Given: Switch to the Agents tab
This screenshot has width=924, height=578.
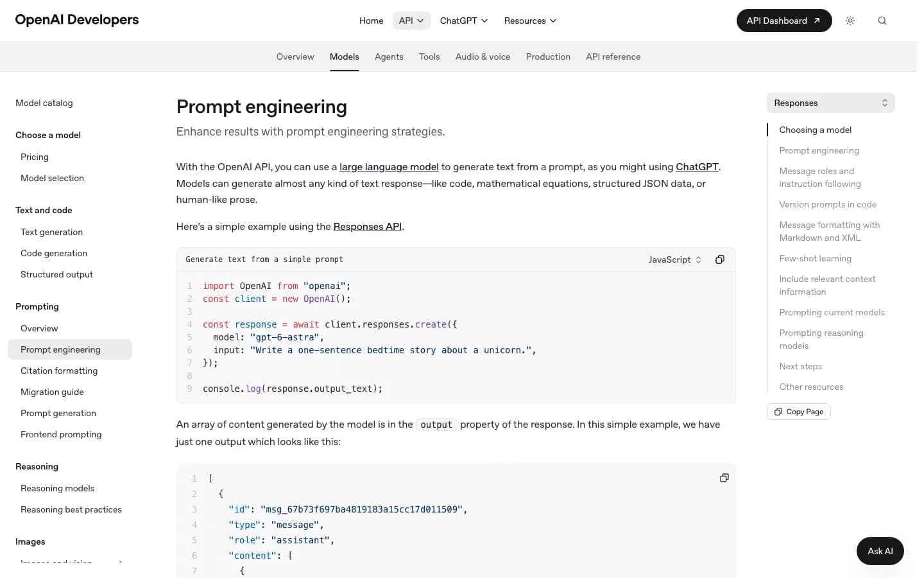Looking at the screenshot, I should (x=389, y=57).
